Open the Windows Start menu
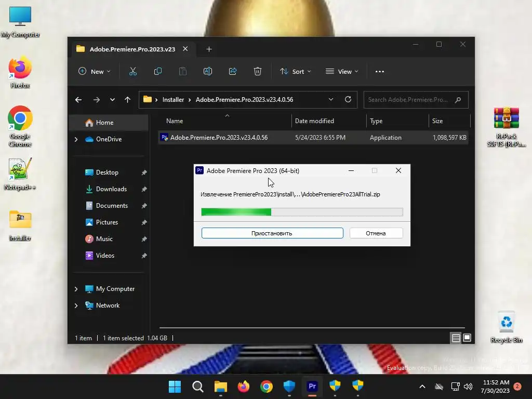Screen dimensions: 532x399 175,387
